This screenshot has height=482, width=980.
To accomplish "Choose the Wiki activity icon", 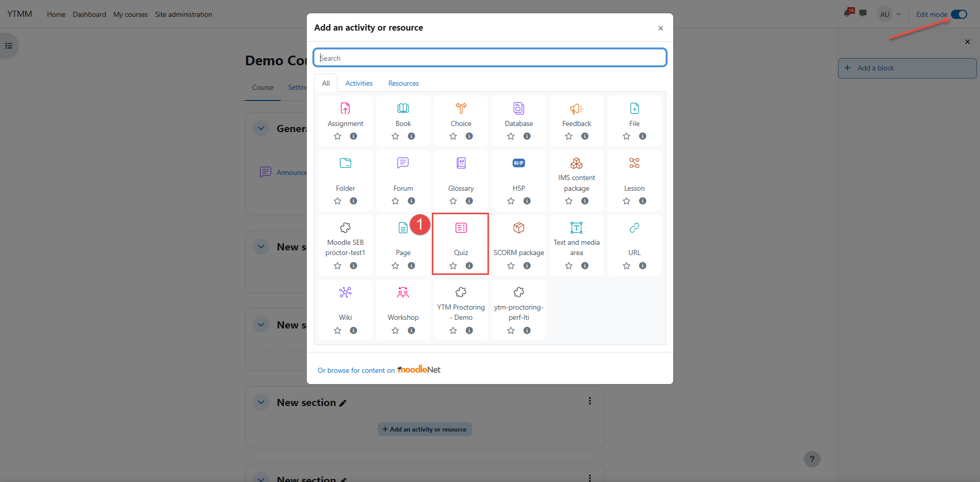I will (x=345, y=292).
